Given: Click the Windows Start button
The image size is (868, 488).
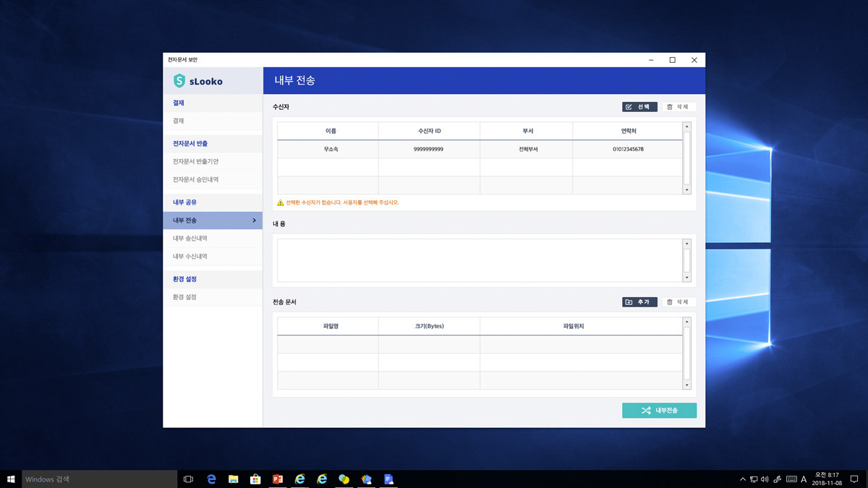Looking at the screenshot, I should [11, 479].
